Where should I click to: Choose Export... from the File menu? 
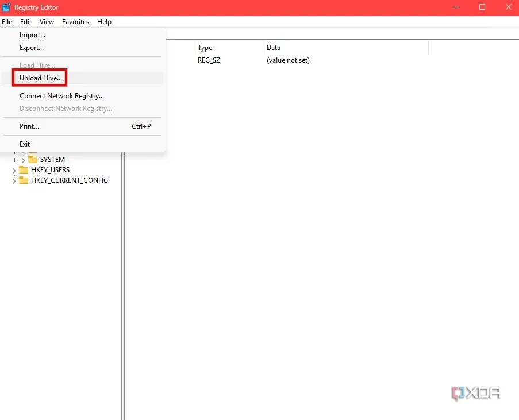82,48
